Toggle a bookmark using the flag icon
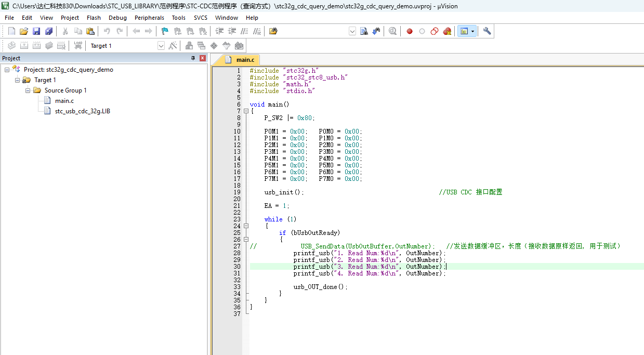This screenshot has height=355, width=644. (x=165, y=31)
